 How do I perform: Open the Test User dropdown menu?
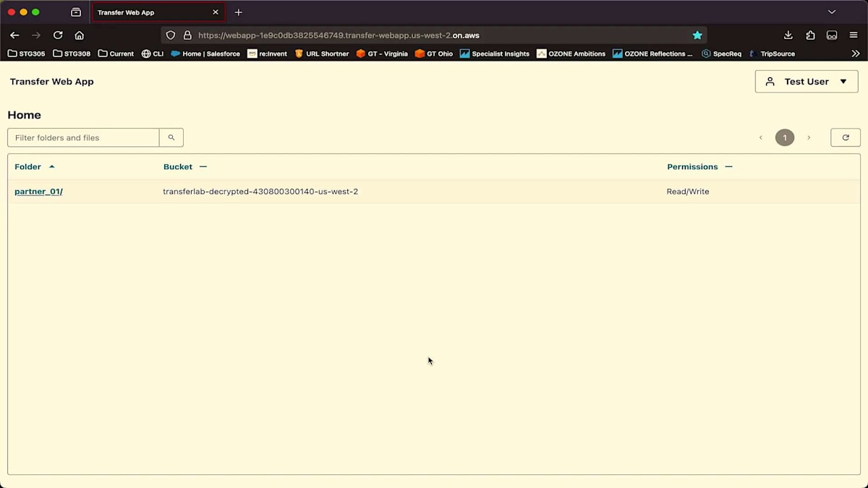807,82
